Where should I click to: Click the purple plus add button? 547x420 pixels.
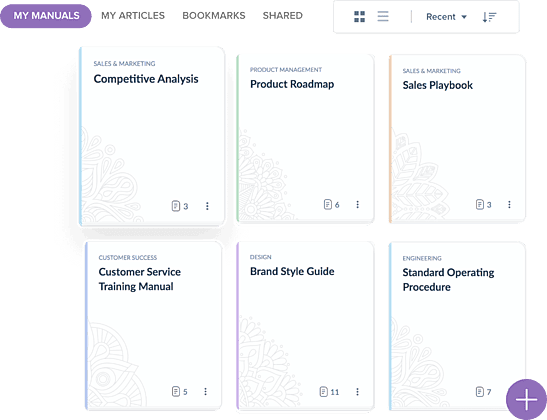click(526, 399)
